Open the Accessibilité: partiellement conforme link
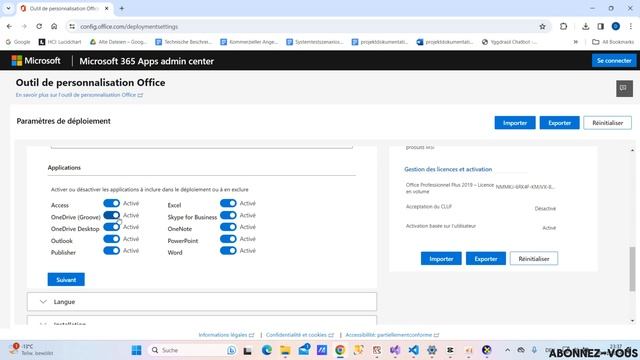640x360 pixels. click(x=392, y=335)
